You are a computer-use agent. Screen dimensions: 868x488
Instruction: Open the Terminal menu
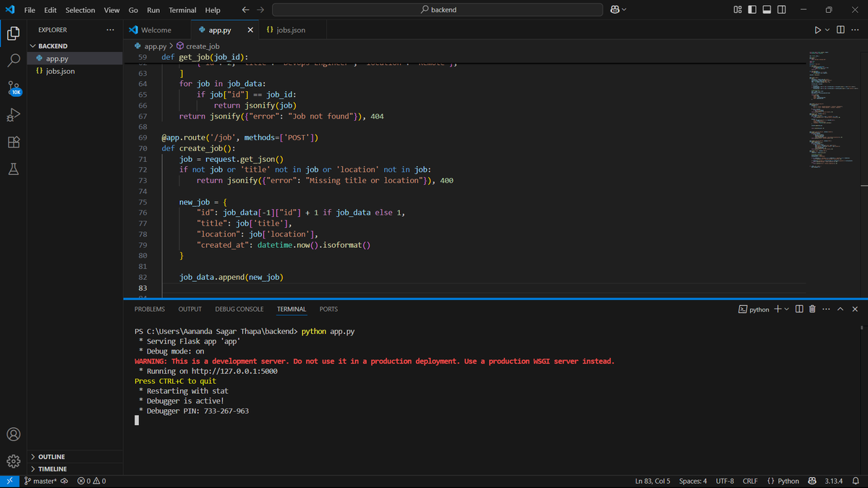click(x=182, y=10)
